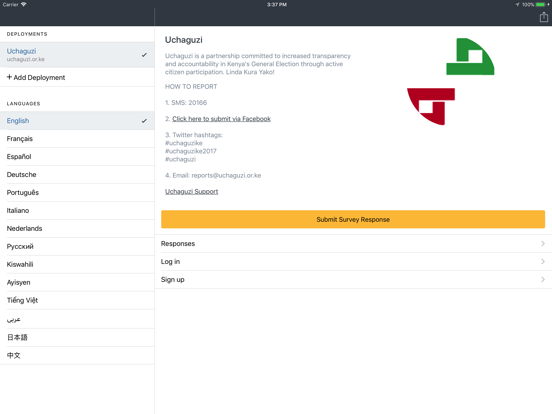Select the Uchaguzi deployment row
The image size is (552, 414).
pos(77,55)
